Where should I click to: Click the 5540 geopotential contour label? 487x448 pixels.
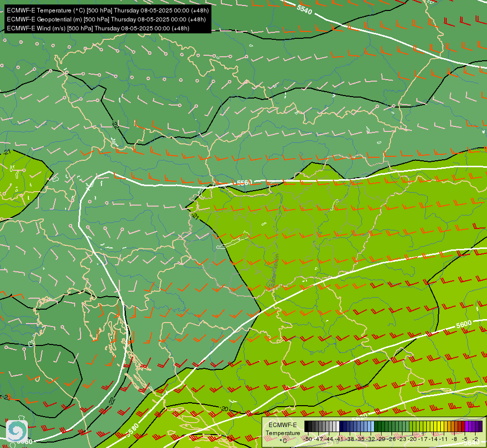pos(304,9)
